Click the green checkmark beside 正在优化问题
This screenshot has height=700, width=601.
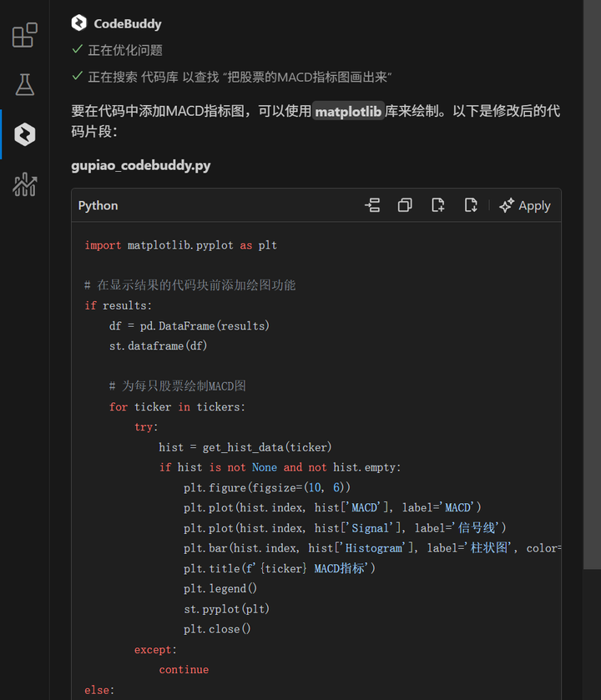[76, 50]
